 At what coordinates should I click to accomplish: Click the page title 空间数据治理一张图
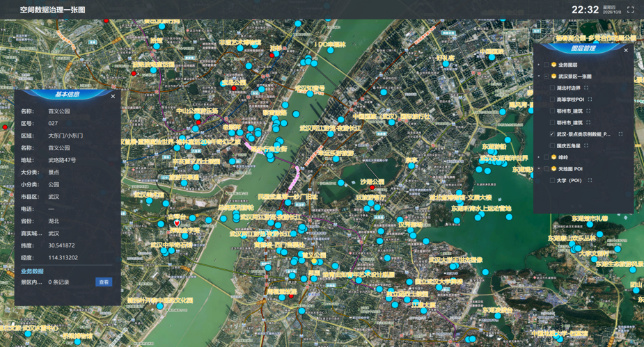(53, 10)
